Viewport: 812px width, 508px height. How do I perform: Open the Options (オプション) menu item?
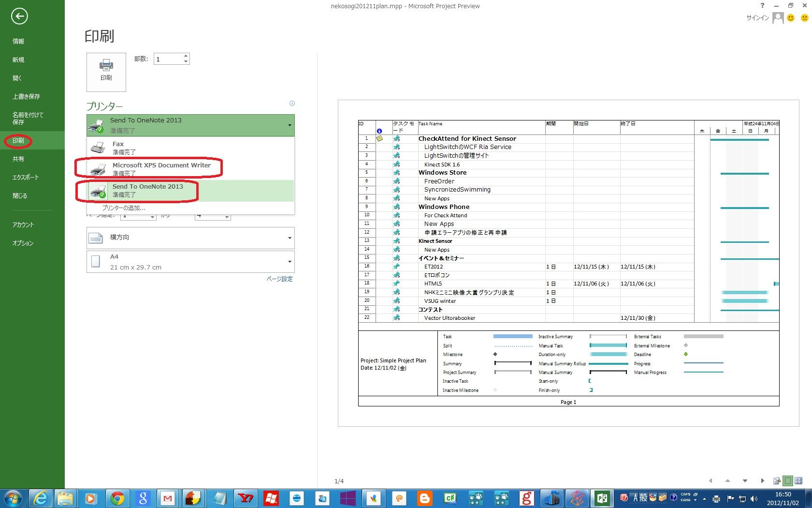click(23, 243)
